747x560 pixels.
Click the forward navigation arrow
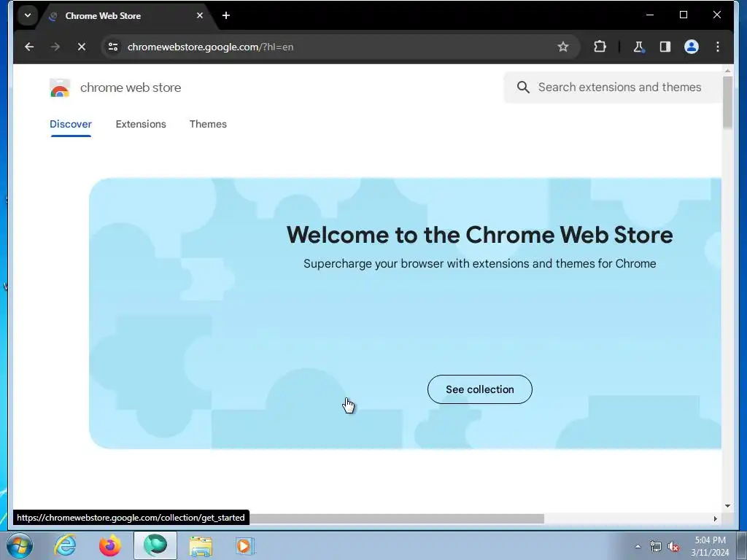[55, 47]
